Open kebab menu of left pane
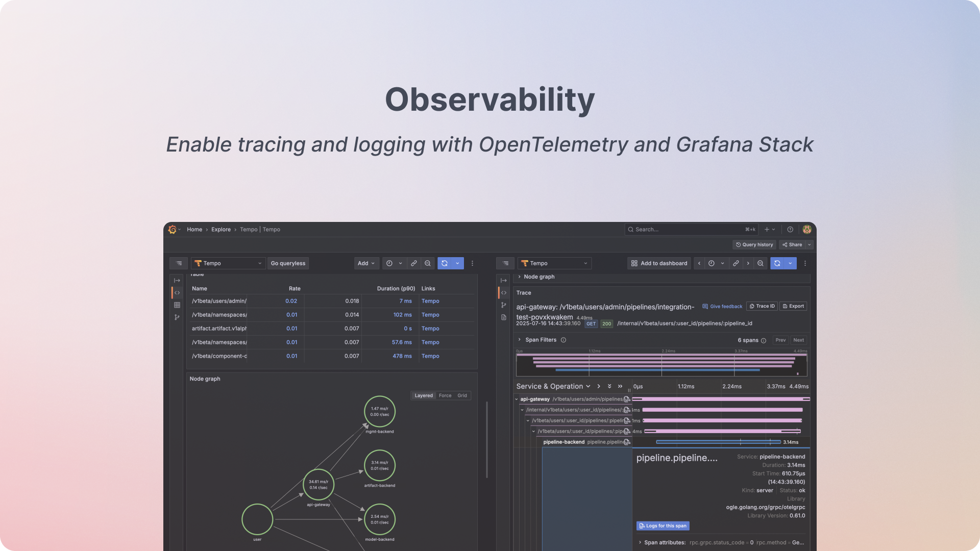Viewport: 980px width, 551px height. 472,263
